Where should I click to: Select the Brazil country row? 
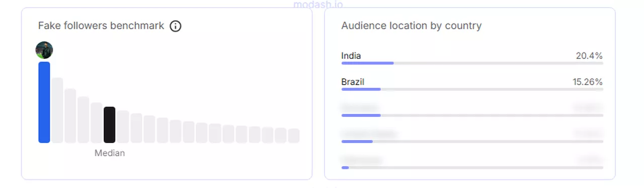click(x=472, y=85)
